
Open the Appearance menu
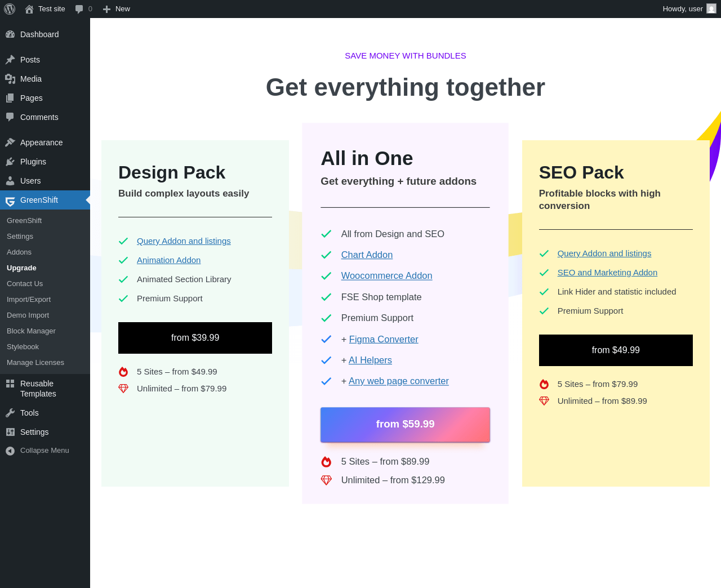click(41, 142)
